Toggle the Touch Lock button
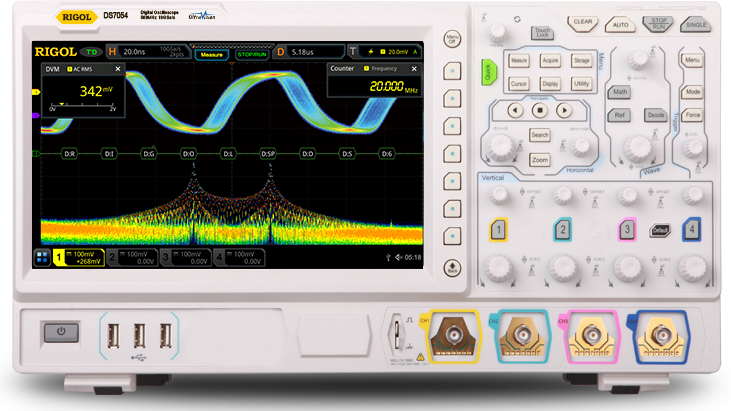Image resolution: width=731 pixels, height=411 pixels. click(542, 33)
